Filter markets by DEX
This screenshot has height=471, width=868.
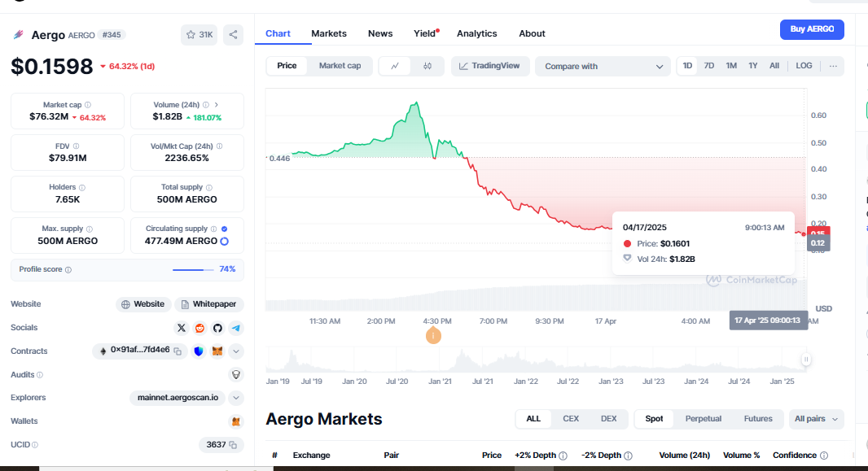tap(609, 419)
